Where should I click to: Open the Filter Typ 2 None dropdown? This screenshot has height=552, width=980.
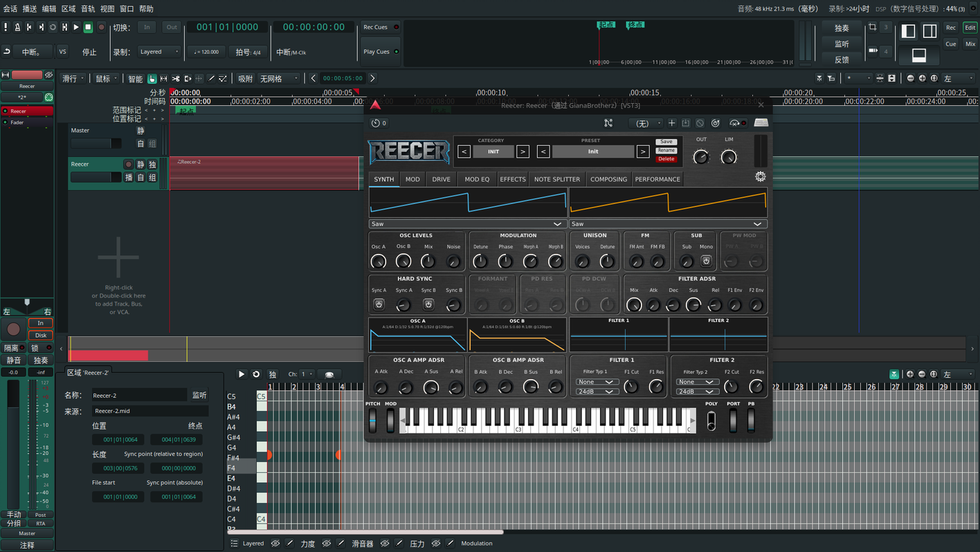click(698, 382)
